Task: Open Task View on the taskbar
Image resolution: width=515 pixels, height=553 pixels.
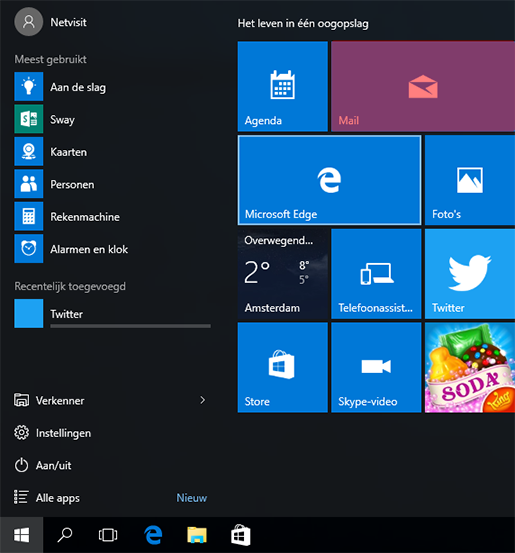Action: (108, 535)
